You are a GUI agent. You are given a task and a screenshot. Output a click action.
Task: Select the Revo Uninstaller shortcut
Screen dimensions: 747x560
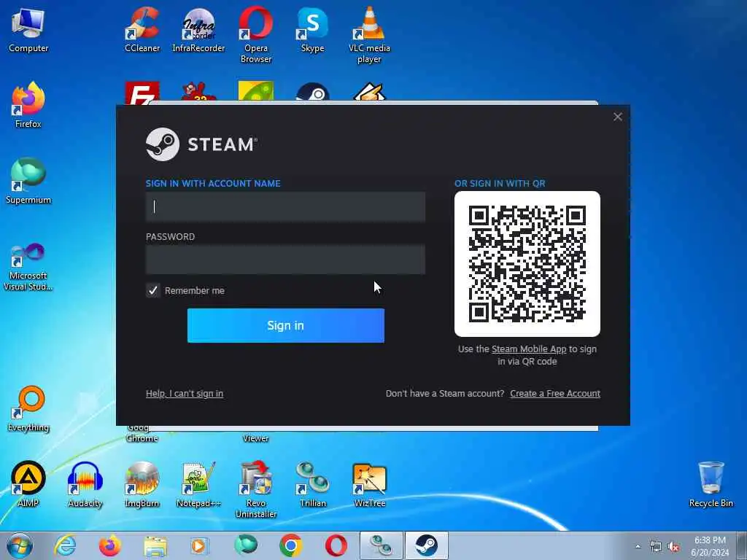(x=256, y=489)
